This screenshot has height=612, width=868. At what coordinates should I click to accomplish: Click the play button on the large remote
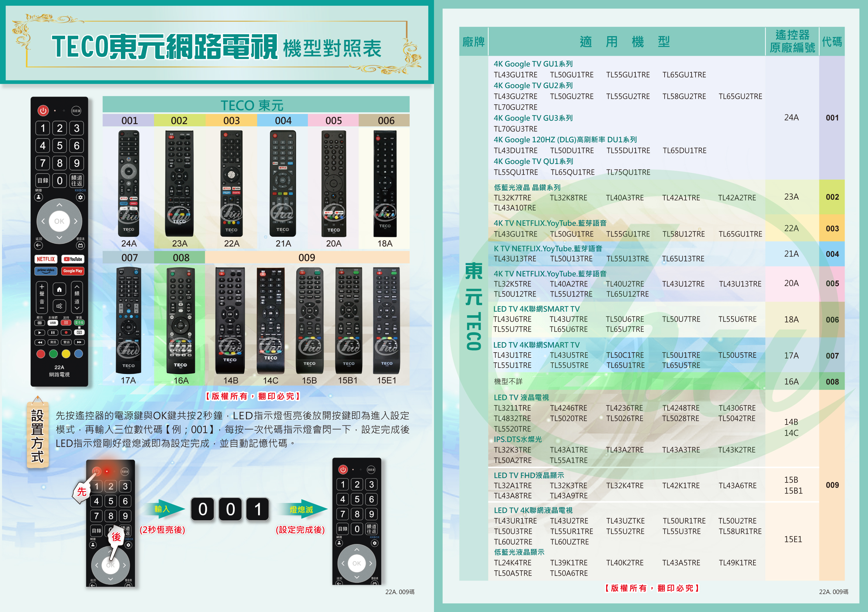pos(40,333)
